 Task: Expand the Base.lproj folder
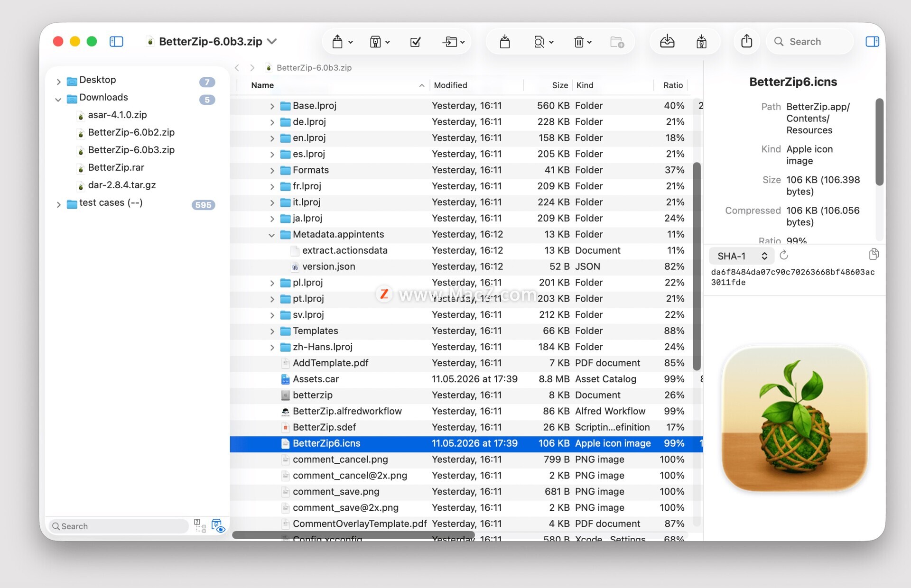point(272,106)
